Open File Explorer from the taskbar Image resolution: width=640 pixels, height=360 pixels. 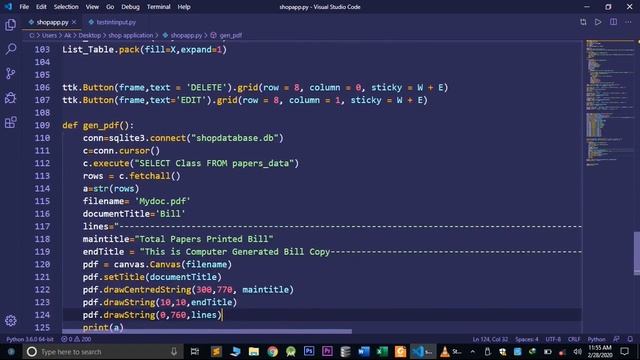tap(253, 351)
